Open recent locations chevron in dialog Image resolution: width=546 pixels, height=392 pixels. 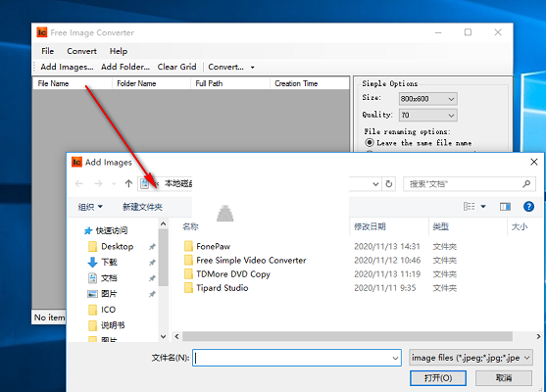tap(114, 183)
